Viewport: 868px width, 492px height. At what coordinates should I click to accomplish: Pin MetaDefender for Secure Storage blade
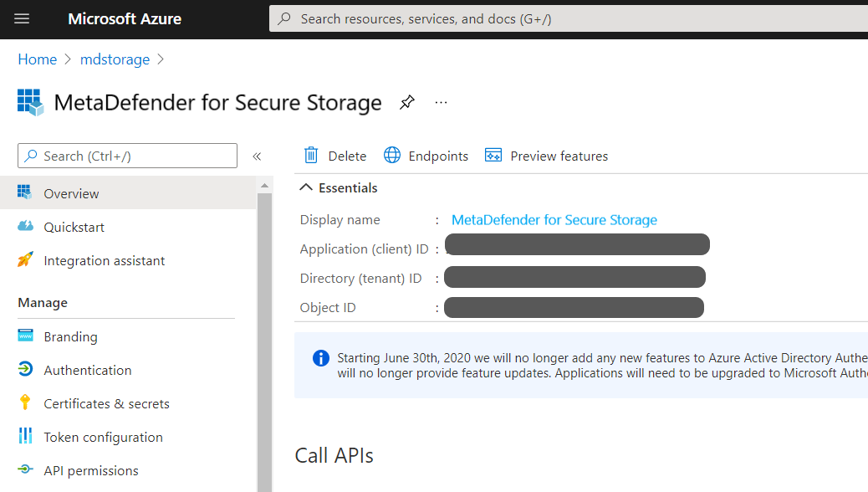(x=407, y=102)
